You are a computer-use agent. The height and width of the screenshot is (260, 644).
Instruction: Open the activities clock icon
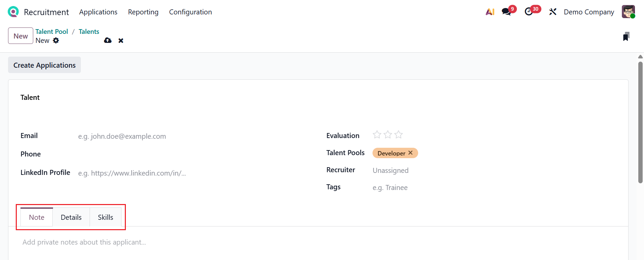(x=529, y=12)
